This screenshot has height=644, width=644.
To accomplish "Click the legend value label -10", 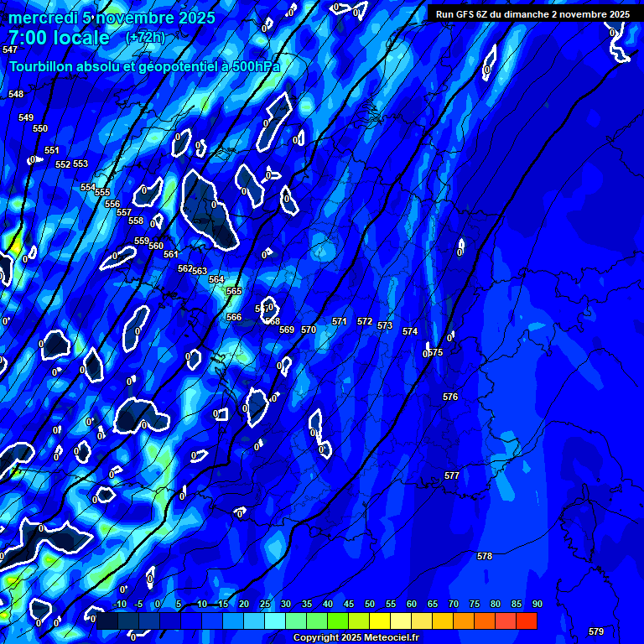I will [119, 605].
